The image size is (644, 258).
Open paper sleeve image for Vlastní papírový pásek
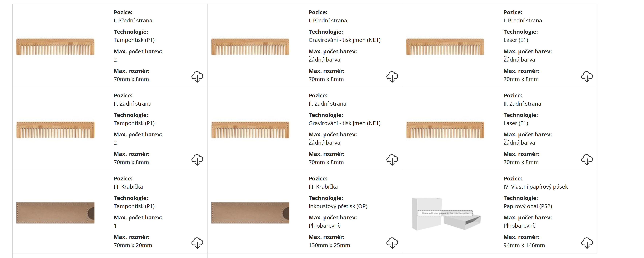(x=446, y=214)
